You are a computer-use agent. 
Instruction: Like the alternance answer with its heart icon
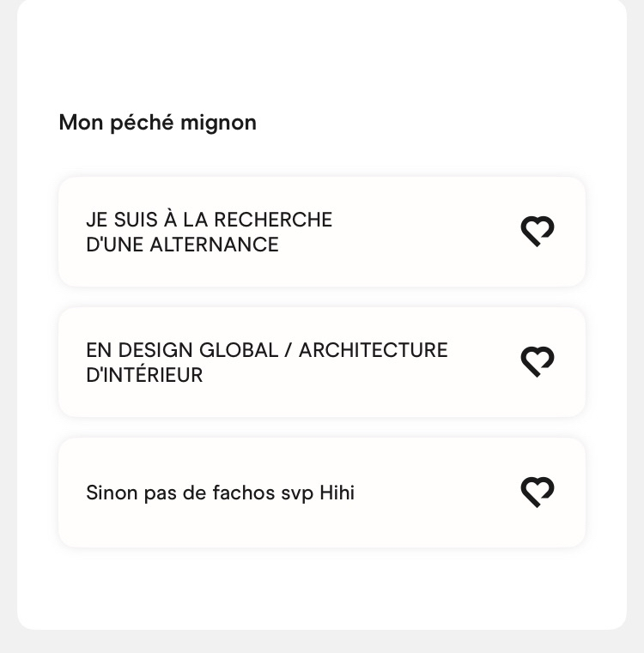click(538, 231)
